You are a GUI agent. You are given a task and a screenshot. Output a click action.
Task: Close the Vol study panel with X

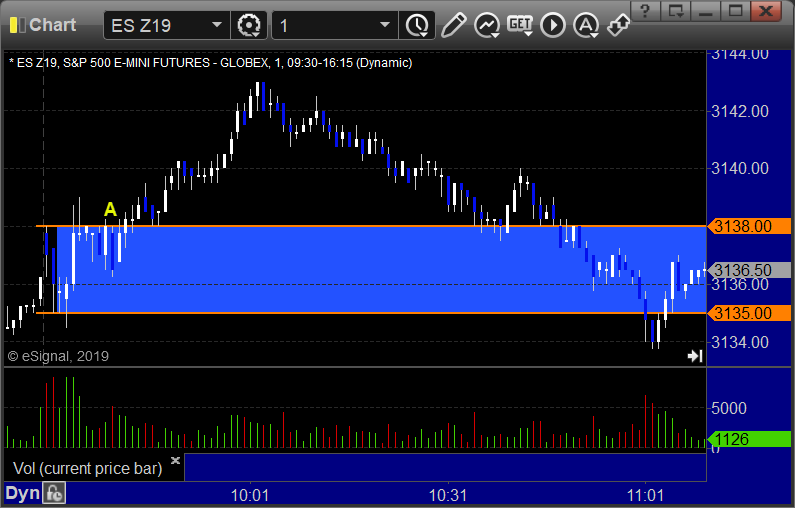click(175, 460)
